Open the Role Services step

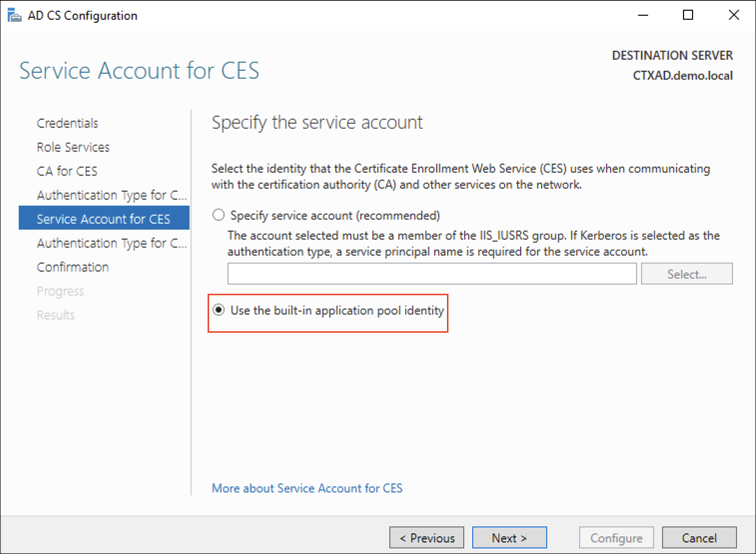73,147
